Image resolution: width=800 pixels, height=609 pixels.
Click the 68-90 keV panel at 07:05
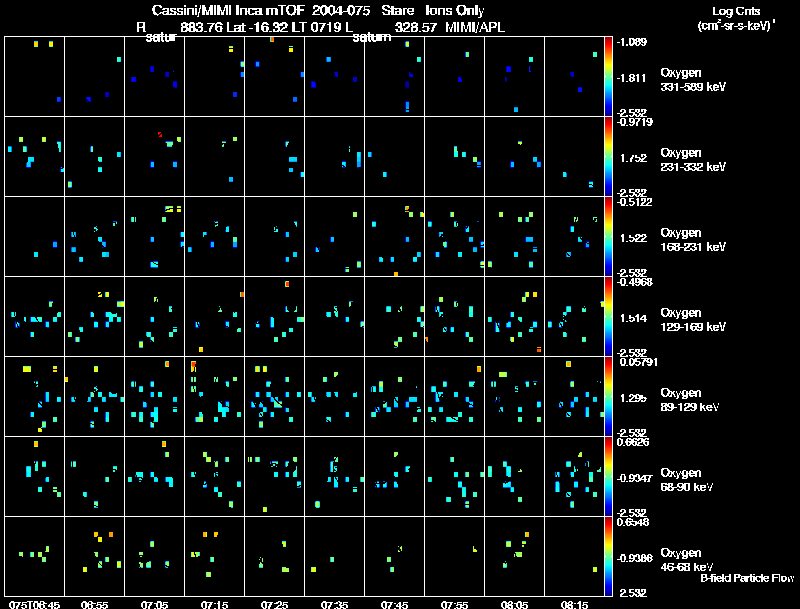(x=155, y=476)
